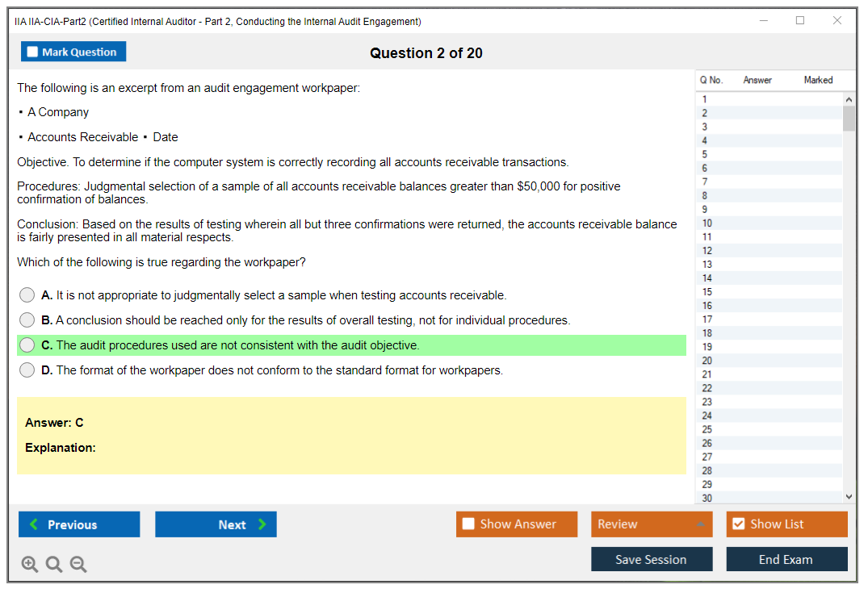Toggle the Mark Question checkbox
The height and width of the screenshot is (593, 868).
tap(33, 52)
